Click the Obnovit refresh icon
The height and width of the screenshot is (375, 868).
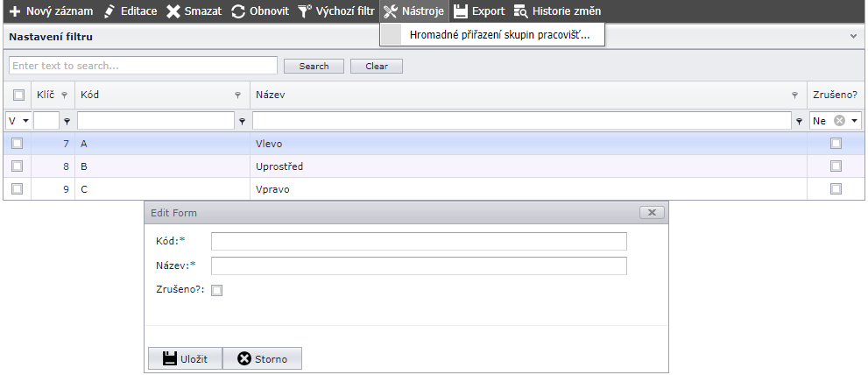238,11
